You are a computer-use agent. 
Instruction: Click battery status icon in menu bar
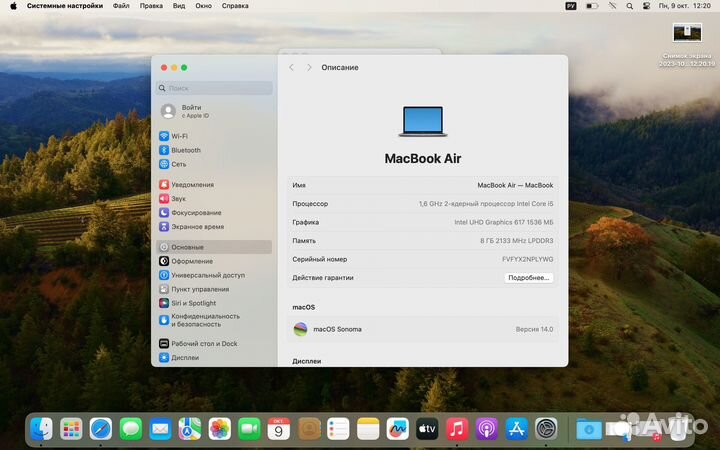pos(592,6)
